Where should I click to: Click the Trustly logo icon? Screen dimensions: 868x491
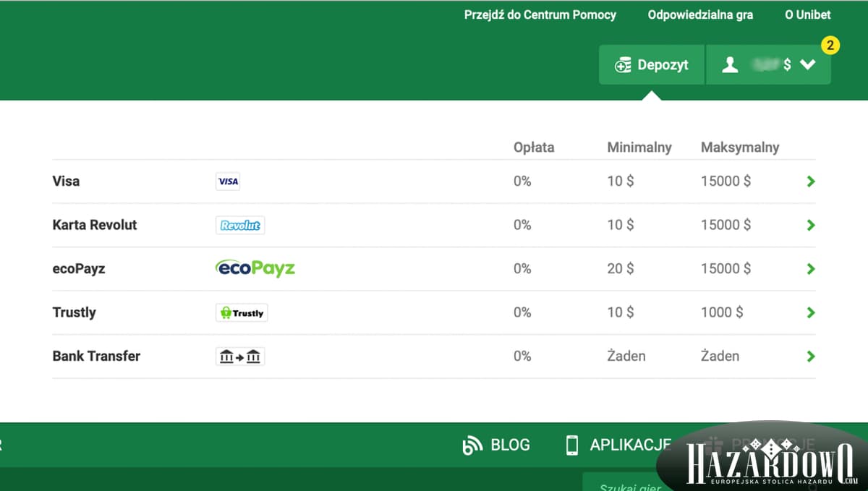click(242, 312)
